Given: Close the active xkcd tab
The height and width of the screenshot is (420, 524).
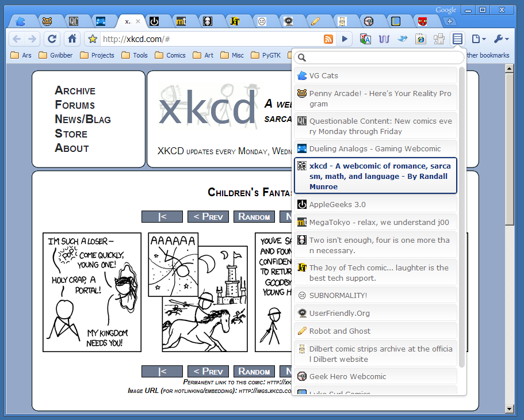Looking at the screenshot, I should pyautogui.click(x=138, y=22).
